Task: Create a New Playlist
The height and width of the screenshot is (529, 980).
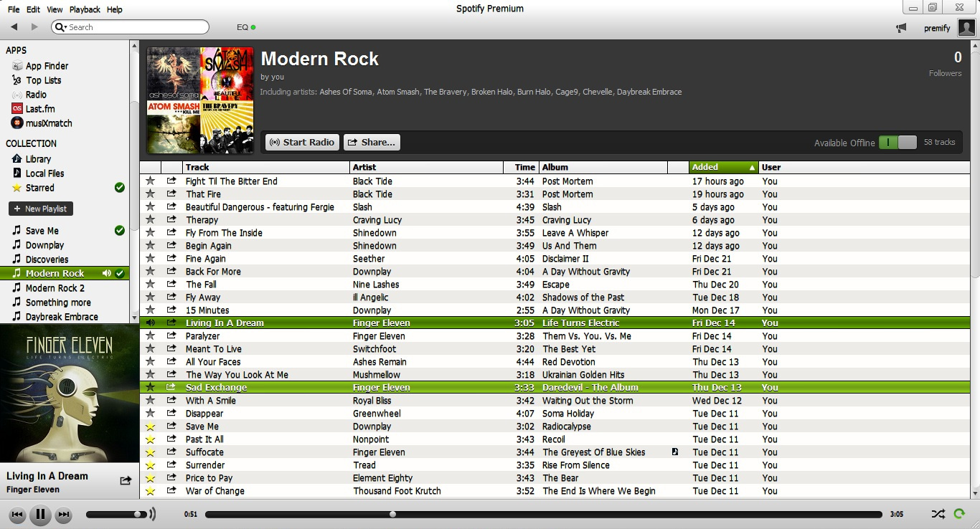Action: pyautogui.click(x=40, y=209)
